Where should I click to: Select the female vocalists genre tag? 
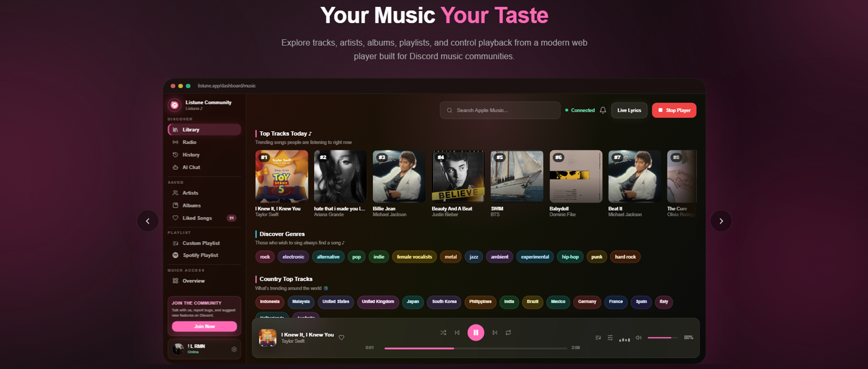(x=415, y=257)
